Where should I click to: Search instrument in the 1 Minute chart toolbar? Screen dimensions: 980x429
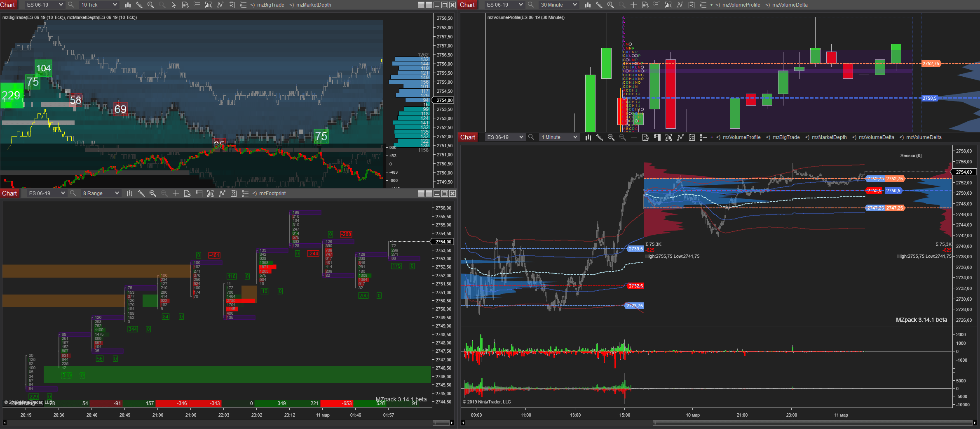[x=531, y=137]
